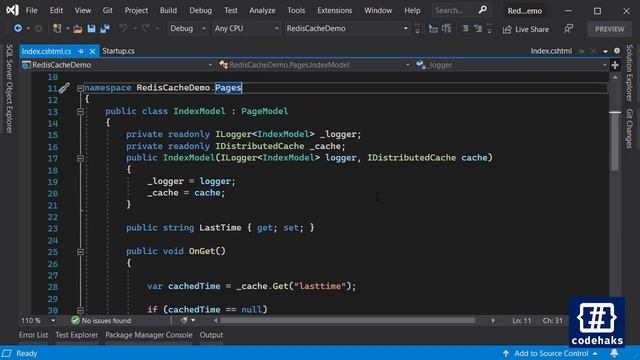Image resolution: width=640 pixels, height=360 pixels.
Task: Click the Visual Studio logo icon
Action: point(12,10)
